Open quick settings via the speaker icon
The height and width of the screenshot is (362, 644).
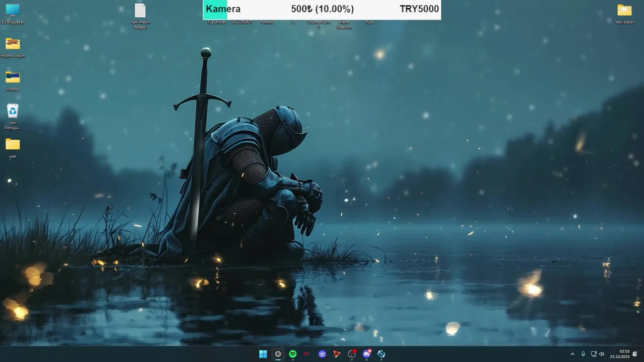coord(602,354)
